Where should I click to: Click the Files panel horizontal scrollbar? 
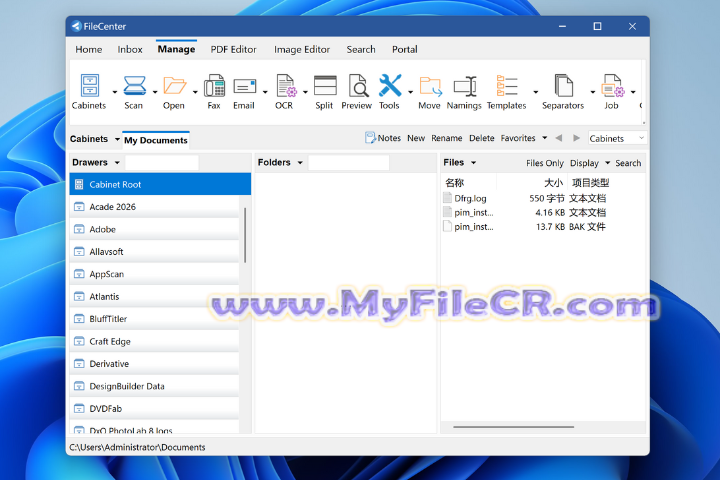tap(513, 427)
